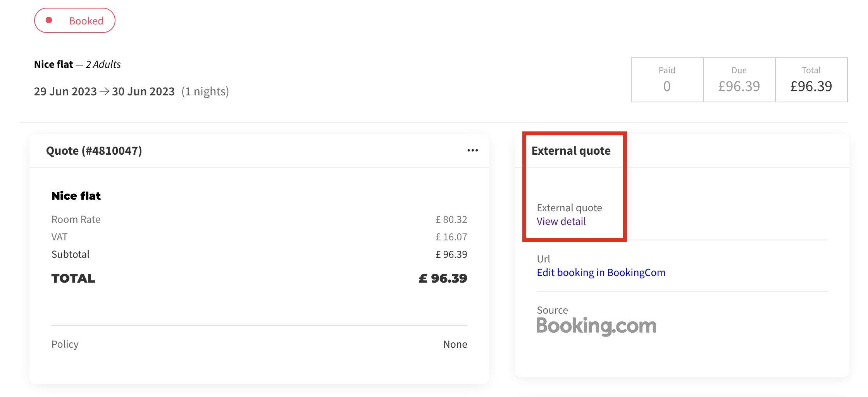Click the bold TOTAL £ 96.39 amount
Image resolution: width=868 pixels, height=397 pixels.
point(443,278)
